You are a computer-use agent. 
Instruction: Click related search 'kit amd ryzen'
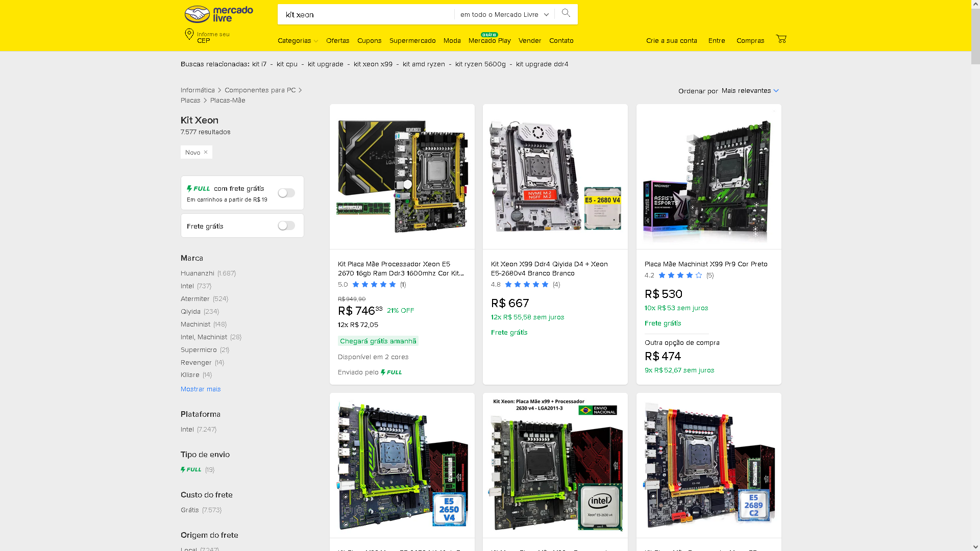click(424, 64)
